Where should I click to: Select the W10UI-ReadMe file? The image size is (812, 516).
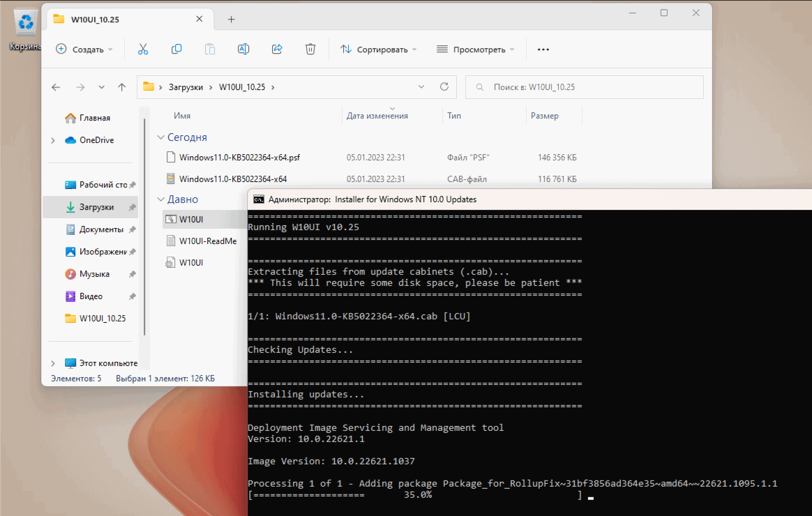(208, 241)
